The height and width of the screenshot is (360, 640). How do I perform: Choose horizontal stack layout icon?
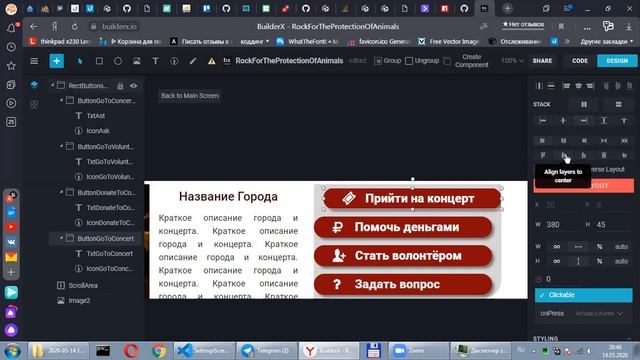(584, 104)
